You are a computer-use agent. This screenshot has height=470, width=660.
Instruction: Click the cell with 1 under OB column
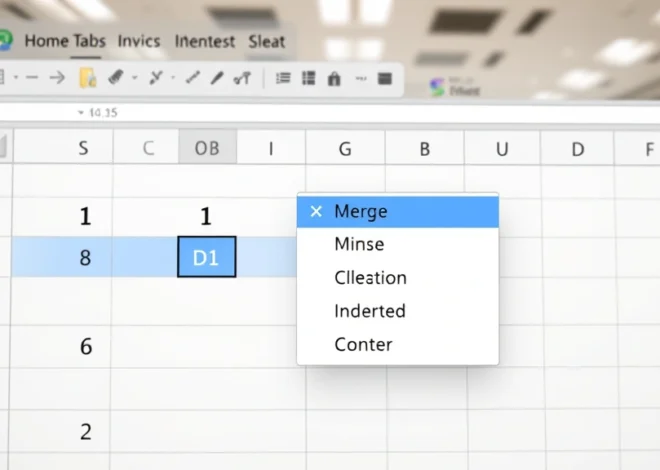coord(206,217)
